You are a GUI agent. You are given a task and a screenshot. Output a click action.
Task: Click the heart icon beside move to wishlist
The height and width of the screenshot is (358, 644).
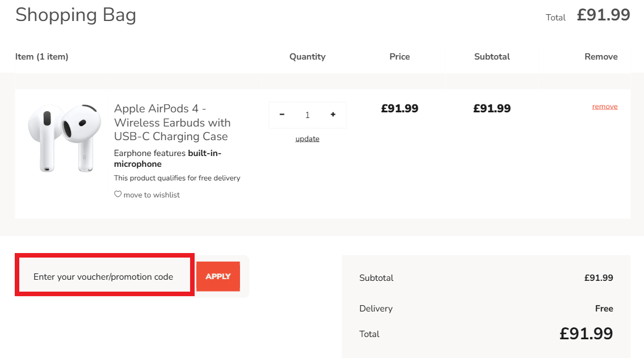click(x=118, y=194)
